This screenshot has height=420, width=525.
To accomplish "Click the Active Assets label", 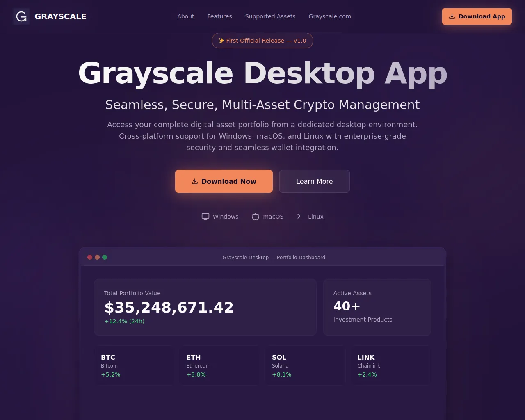I will [352, 293].
